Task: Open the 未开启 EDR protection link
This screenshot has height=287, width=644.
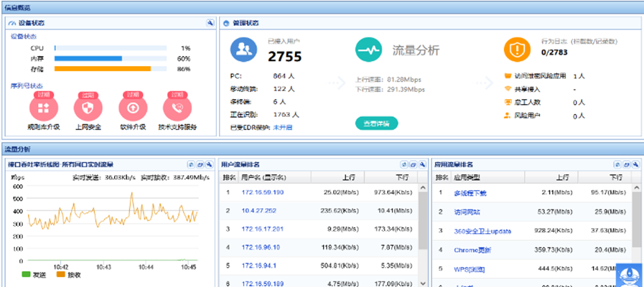Action: [283, 127]
